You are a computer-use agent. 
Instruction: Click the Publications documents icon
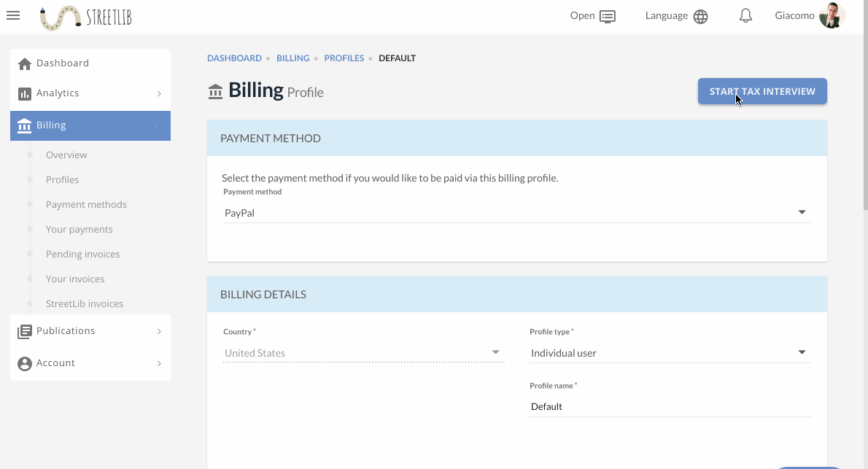pos(24,331)
